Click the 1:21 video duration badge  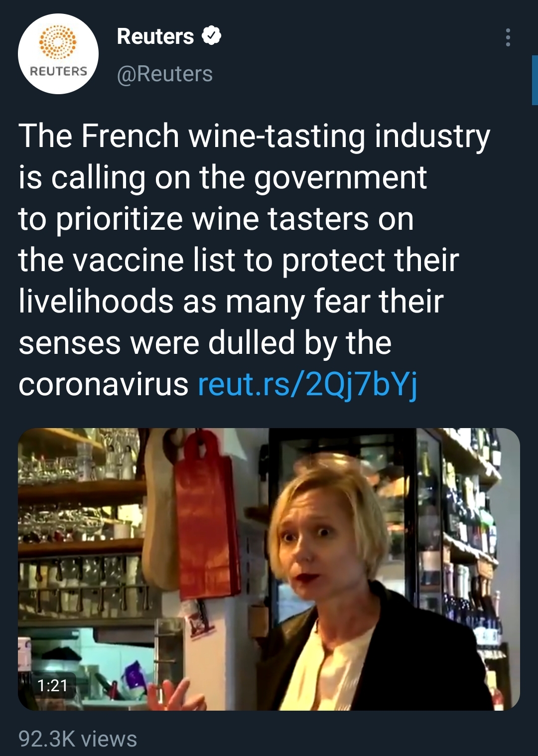(x=52, y=685)
